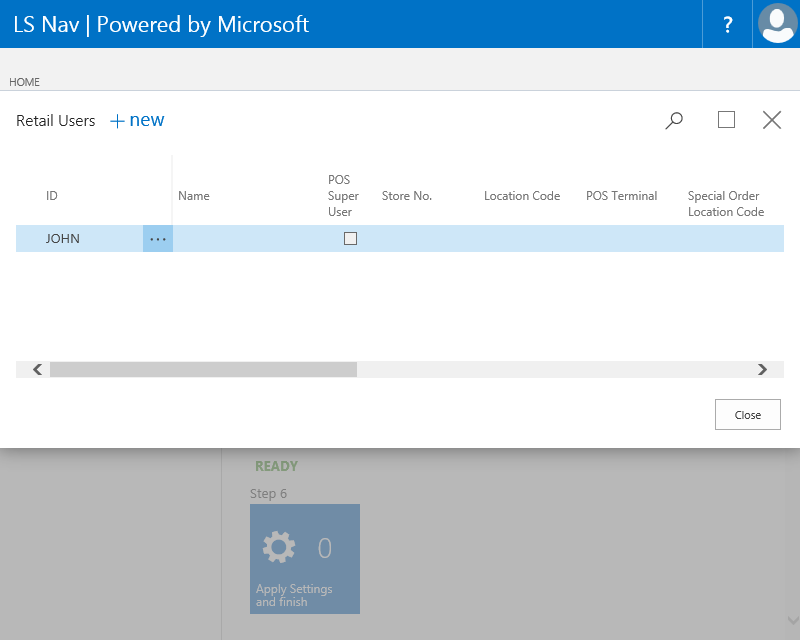Image resolution: width=800 pixels, height=640 pixels.
Task: Sort by the Name column header
Action: click(x=194, y=196)
